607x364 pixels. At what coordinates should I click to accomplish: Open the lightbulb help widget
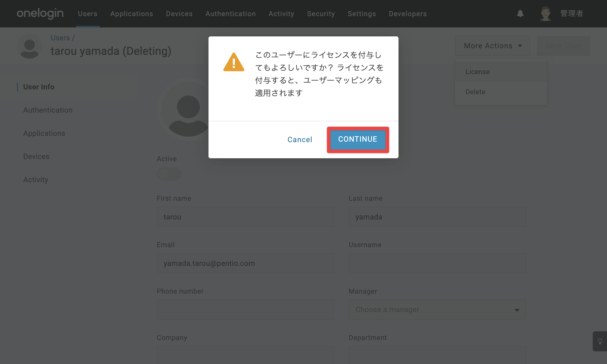point(600,341)
